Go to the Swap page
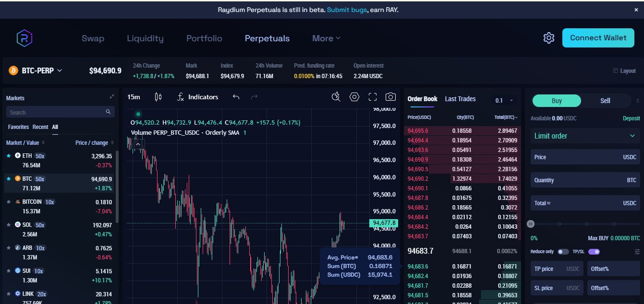Image resolution: width=644 pixels, height=304 pixels. [x=93, y=38]
